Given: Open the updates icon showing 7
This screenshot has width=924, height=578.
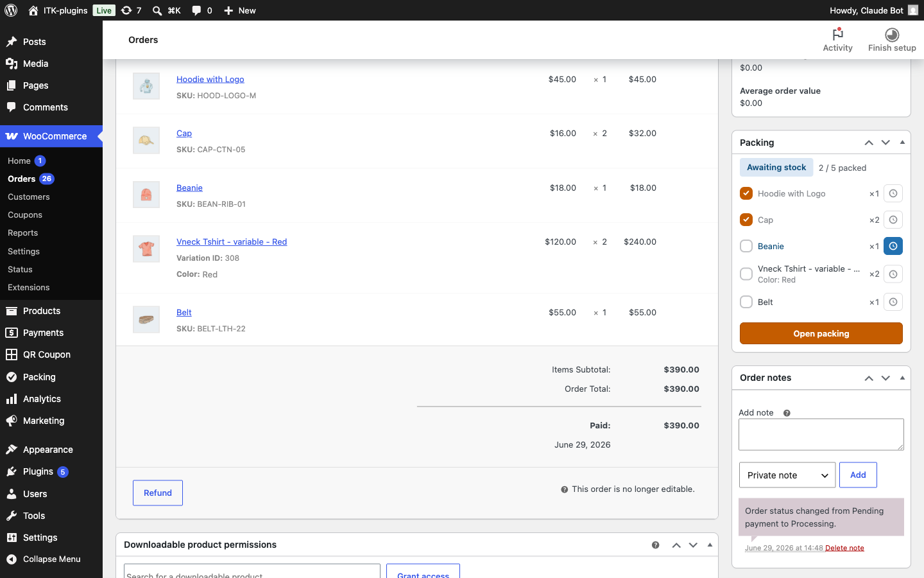Looking at the screenshot, I should coord(126,10).
